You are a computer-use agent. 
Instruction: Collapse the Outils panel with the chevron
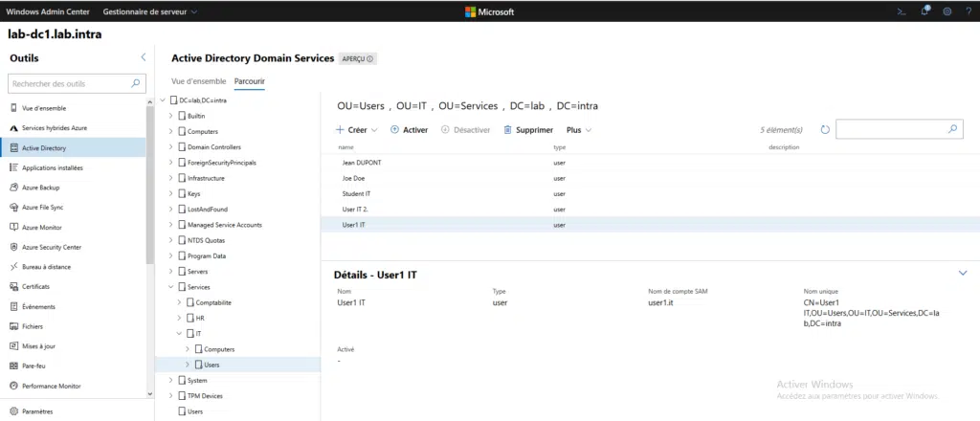pyautogui.click(x=144, y=57)
